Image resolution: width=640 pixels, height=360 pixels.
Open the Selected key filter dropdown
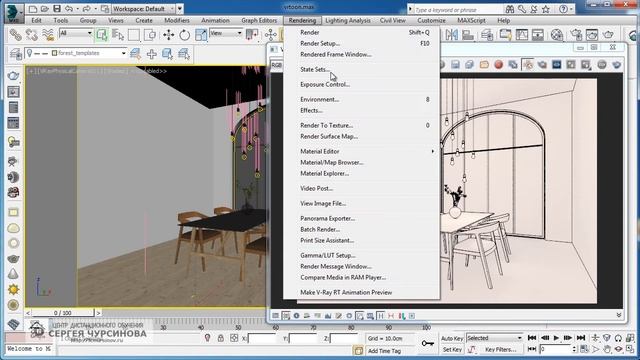(494, 338)
